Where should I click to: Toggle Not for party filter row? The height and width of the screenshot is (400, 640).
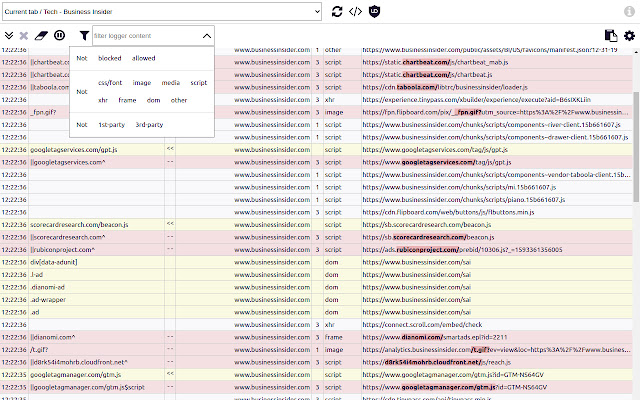(82, 125)
